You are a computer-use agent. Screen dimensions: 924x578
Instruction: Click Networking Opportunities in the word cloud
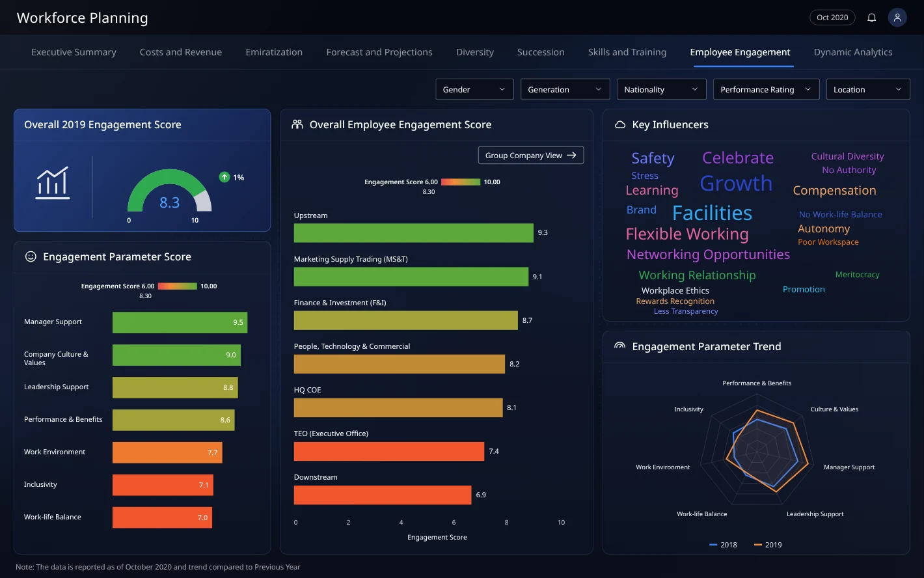tap(708, 255)
